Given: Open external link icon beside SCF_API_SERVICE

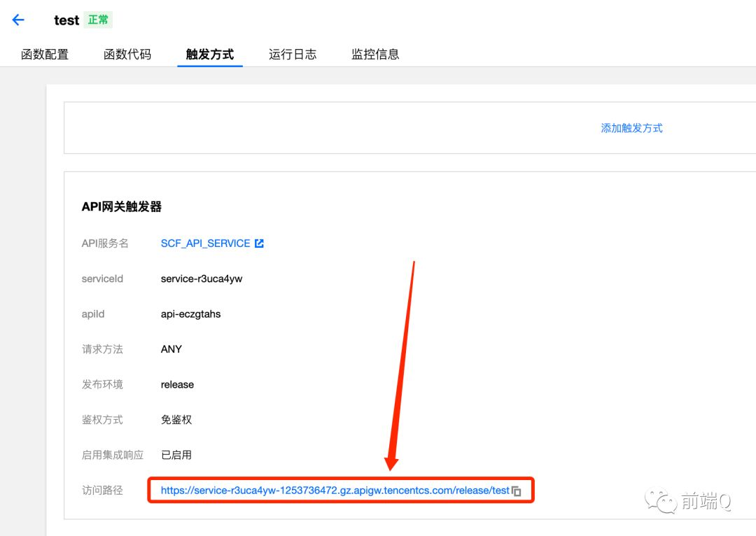Looking at the screenshot, I should (260, 244).
